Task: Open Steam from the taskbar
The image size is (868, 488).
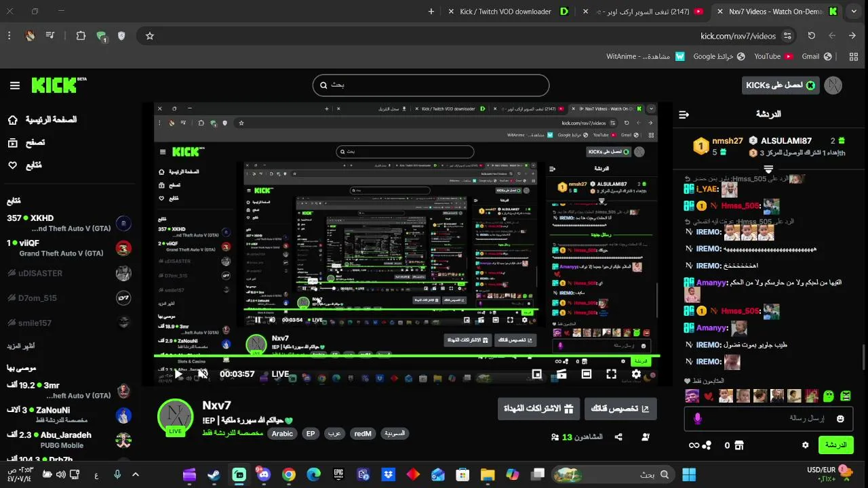Action: (214, 475)
